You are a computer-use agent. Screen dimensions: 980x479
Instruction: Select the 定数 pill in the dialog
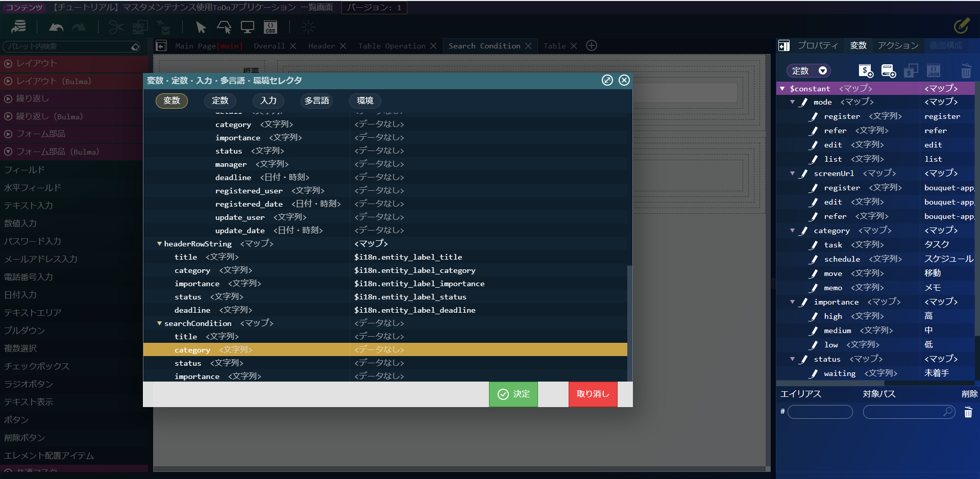coord(220,100)
